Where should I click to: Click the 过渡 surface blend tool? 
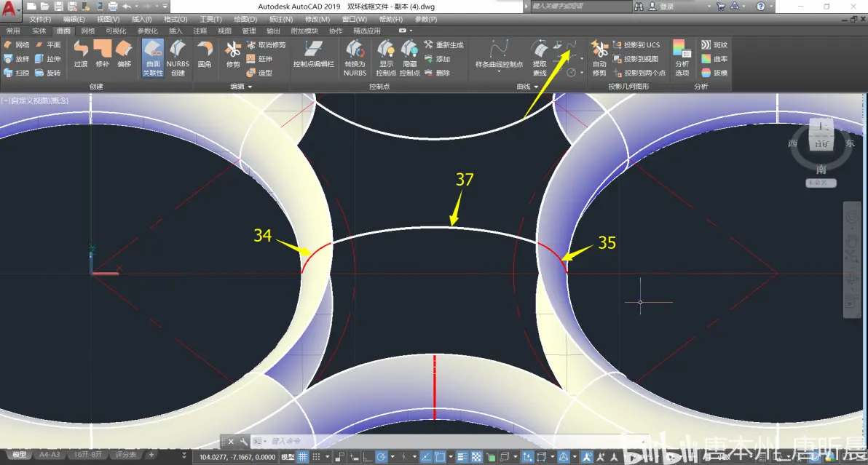[x=81, y=54]
